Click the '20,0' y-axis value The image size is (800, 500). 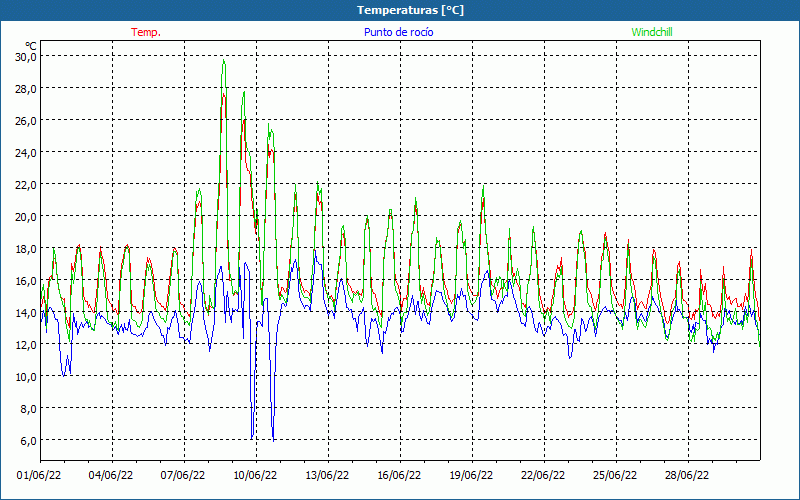coord(26,217)
